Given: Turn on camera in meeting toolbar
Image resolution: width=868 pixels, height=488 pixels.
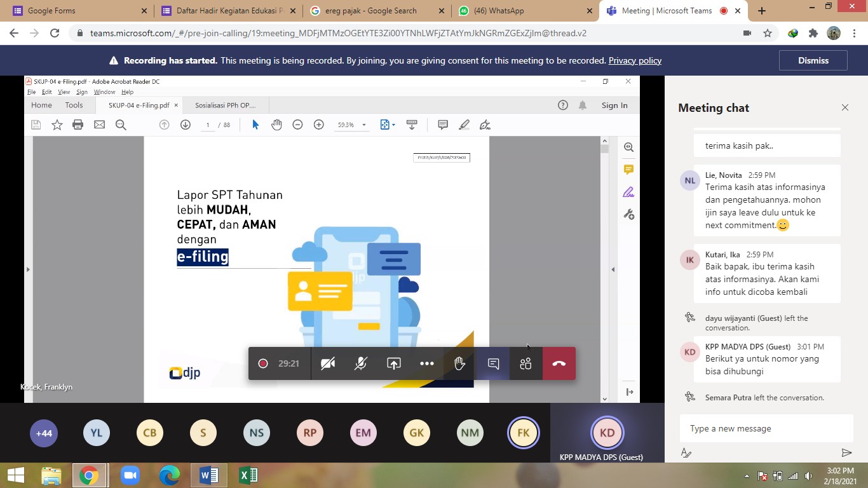Looking at the screenshot, I should click(x=328, y=363).
